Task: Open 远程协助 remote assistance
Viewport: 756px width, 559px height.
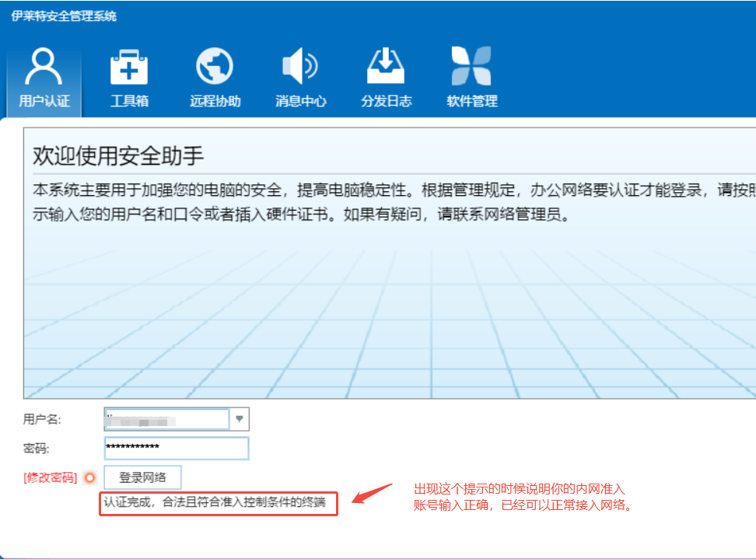Action: coord(215,78)
